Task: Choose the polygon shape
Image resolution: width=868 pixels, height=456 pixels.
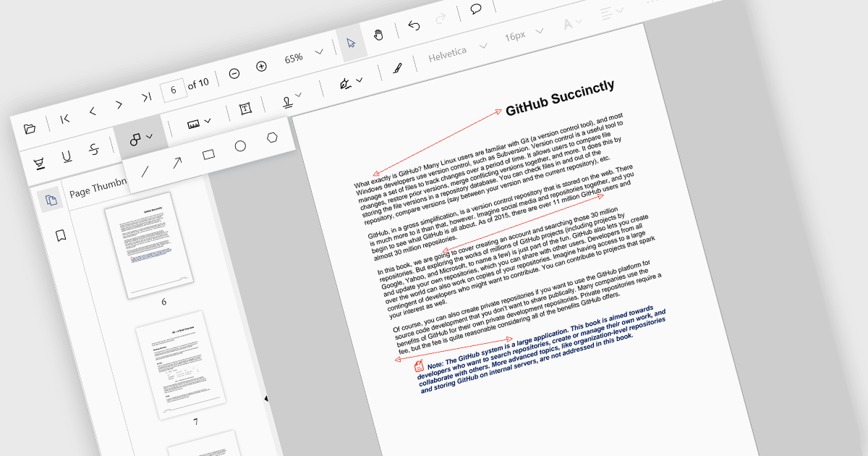Action: click(x=271, y=138)
